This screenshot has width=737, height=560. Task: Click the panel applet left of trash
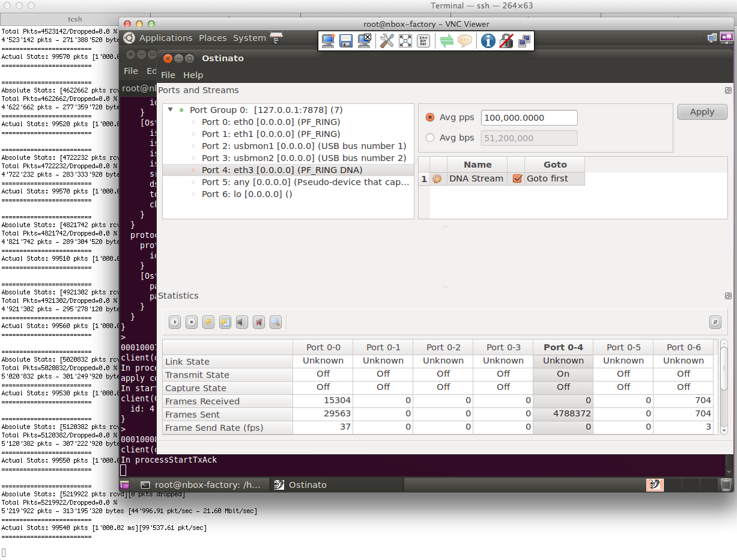click(x=655, y=484)
